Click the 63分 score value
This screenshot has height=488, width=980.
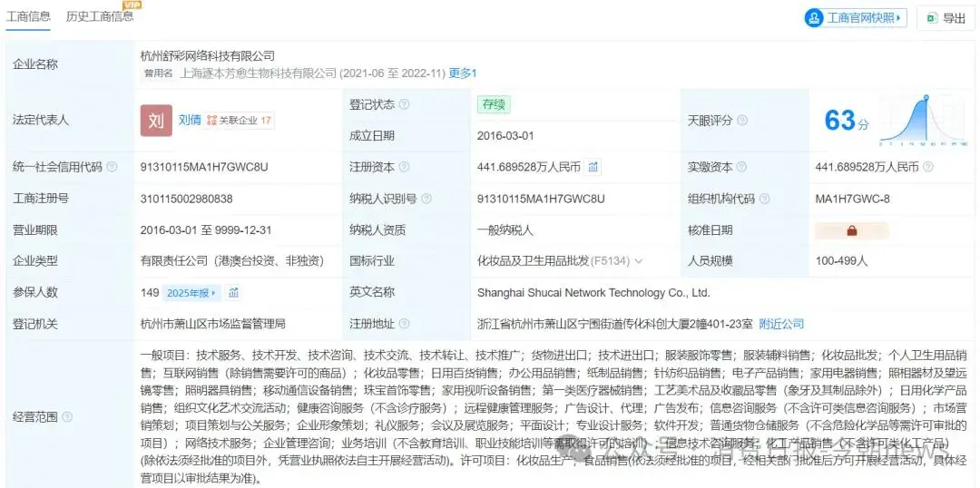coord(847,121)
